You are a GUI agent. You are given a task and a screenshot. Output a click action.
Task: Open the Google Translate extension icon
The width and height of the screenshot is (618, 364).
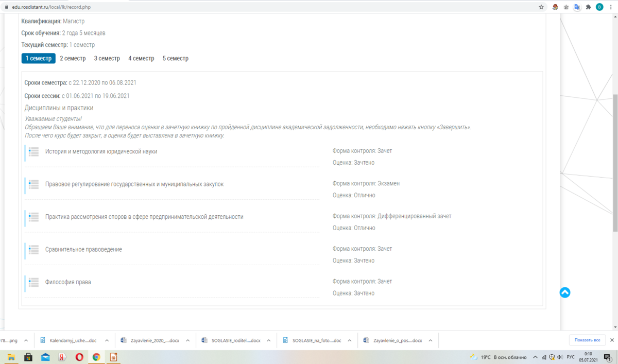click(577, 7)
